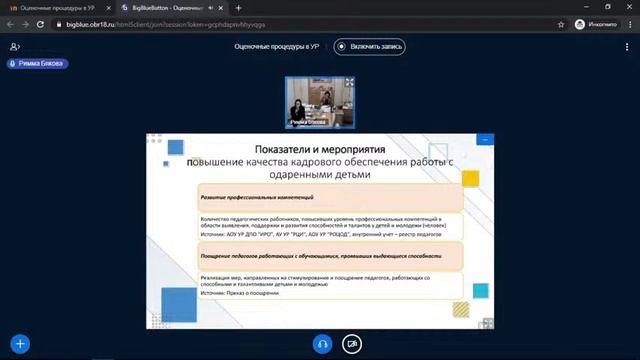
Task: Reload the current page
Action: click(x=40, y=24)
